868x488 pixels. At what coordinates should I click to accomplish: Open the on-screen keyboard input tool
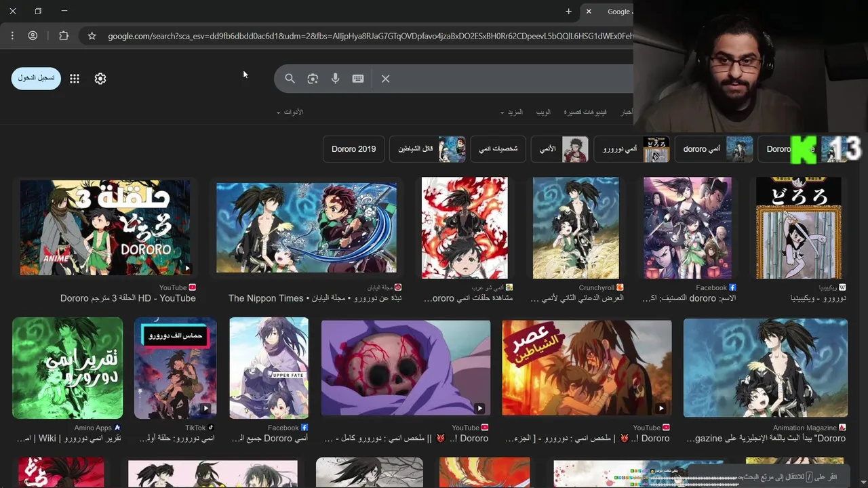(x=358, y=79)
